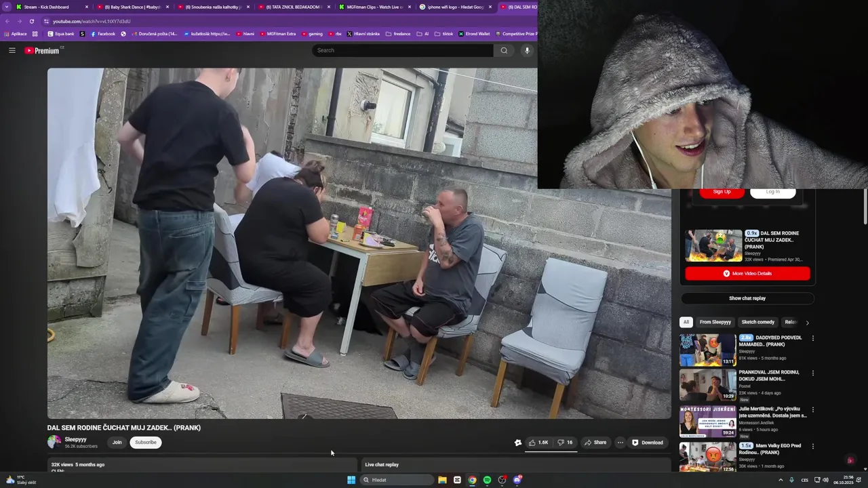Screen dimensions: 868x488
Task: Open the Aplikace apps bookmark
Action: point(16,33)
